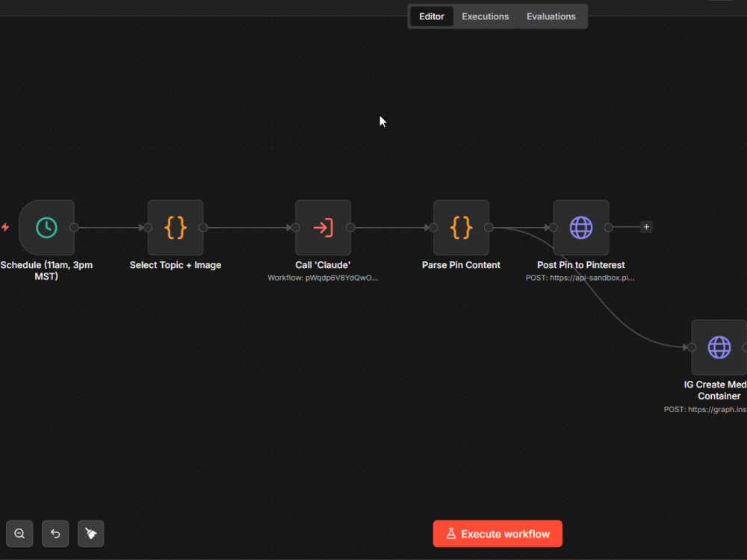747x560 pixels.
Task: Click the Select Topic + Image output connector
Action: tap(203, 228)
